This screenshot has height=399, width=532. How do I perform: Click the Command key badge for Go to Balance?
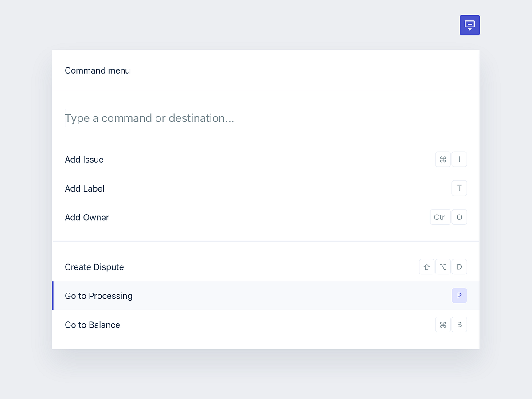[x=443, y=325]
